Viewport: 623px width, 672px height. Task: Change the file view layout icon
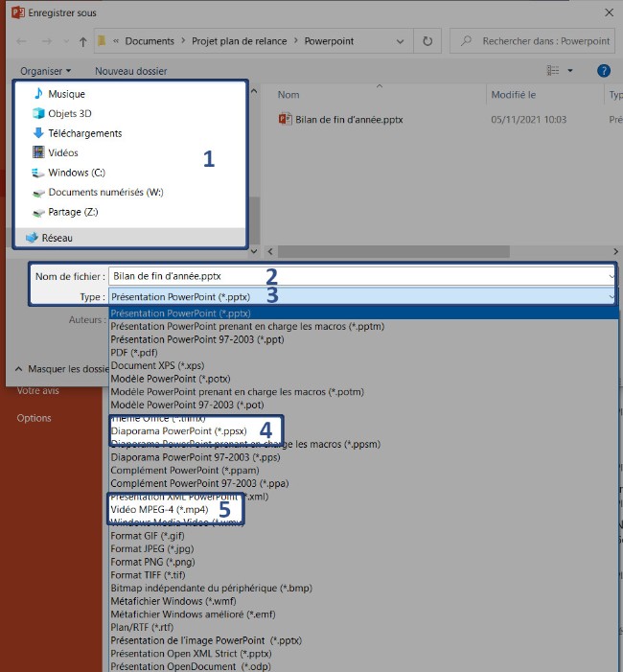click(x=553, y=71)
